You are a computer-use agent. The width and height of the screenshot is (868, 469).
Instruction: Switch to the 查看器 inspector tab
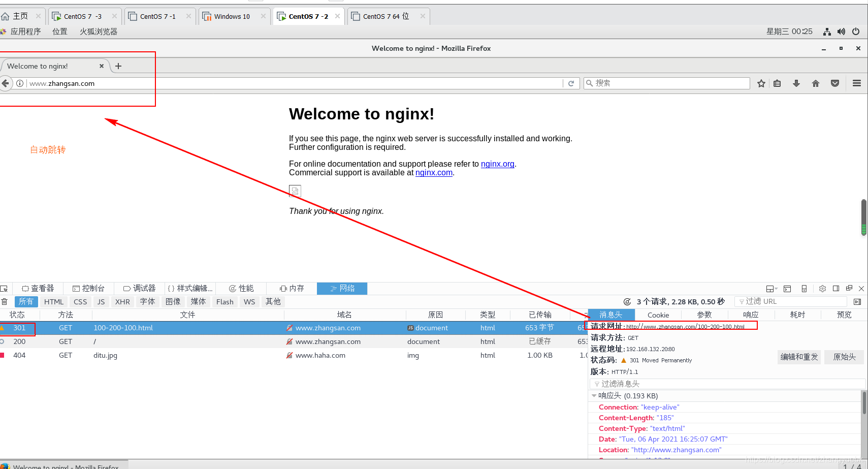click(38, 289)
